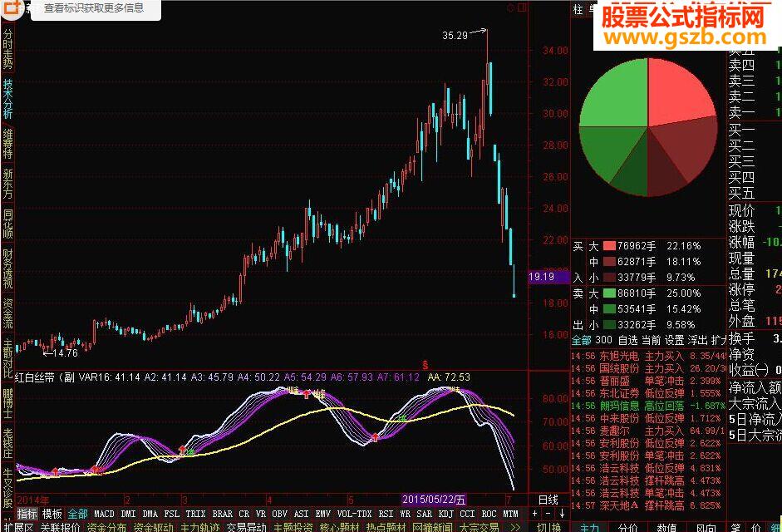
Task: Switch to the CCI indicator
Action: [x=467, y=514]
